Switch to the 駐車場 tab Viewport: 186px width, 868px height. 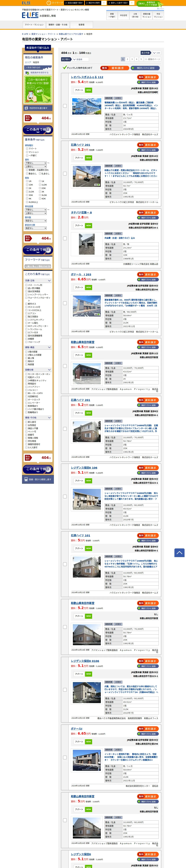point(81,25)
